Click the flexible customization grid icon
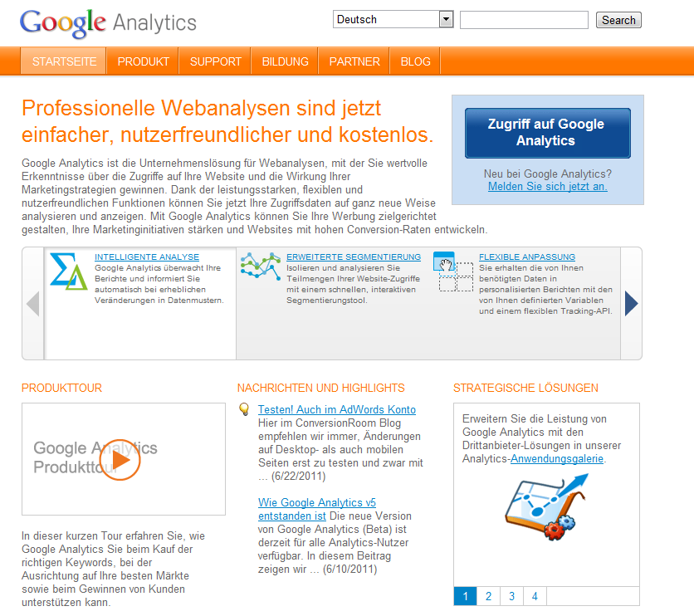Viewport: 694px width, 616px height. (x=453, y=271)
